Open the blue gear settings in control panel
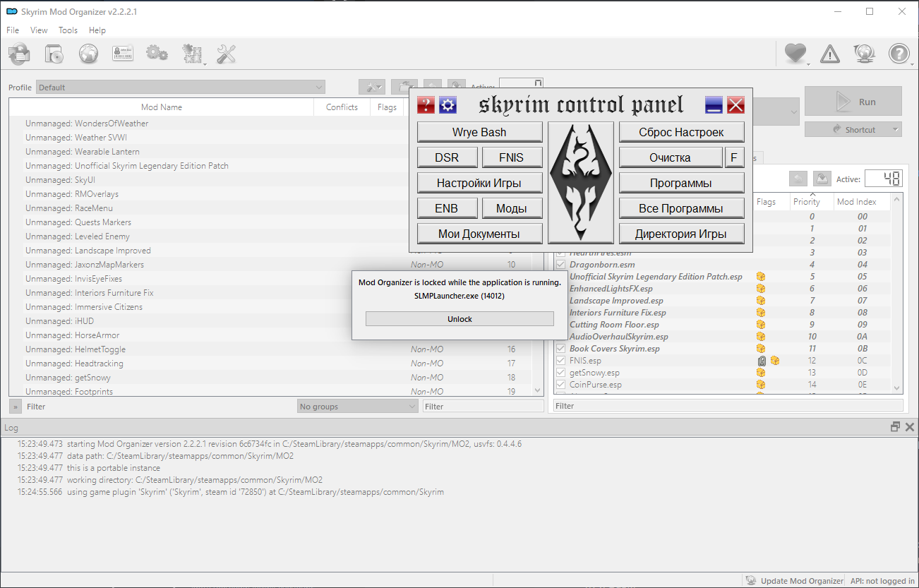The width and height of the screenshot is (919, 588). 448,105
